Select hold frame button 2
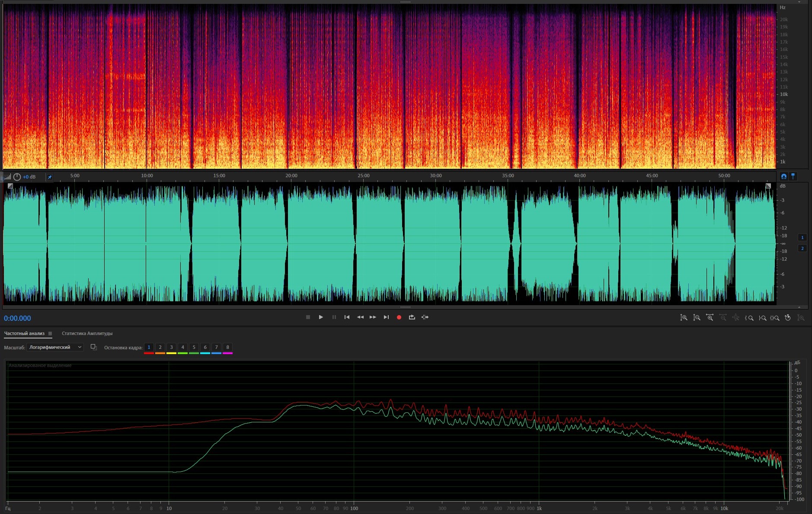 point(160,347)
